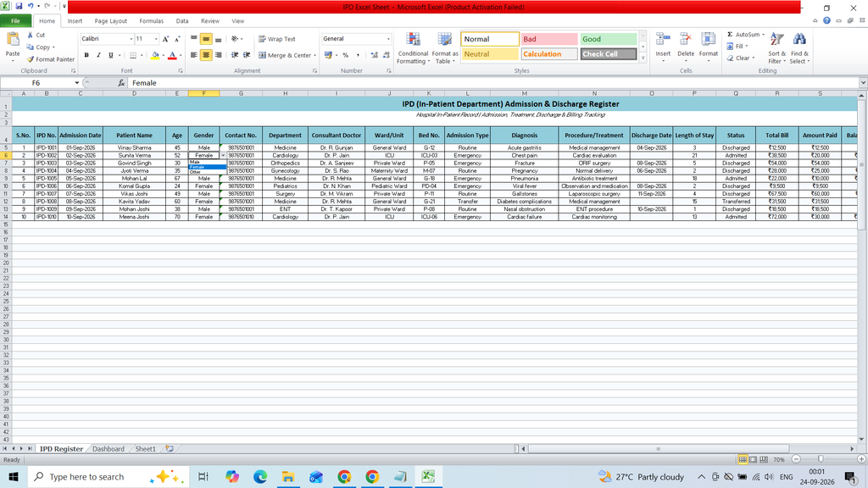
Task: Decrease font size with Shrink Font icon
Action: pyautogui.click(x=177, y=39)
